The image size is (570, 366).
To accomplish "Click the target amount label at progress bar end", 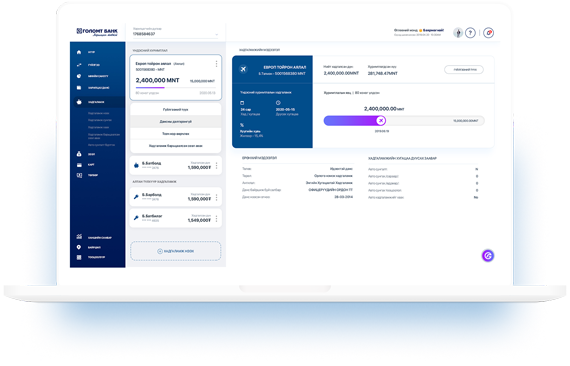I will click(466, 121).
